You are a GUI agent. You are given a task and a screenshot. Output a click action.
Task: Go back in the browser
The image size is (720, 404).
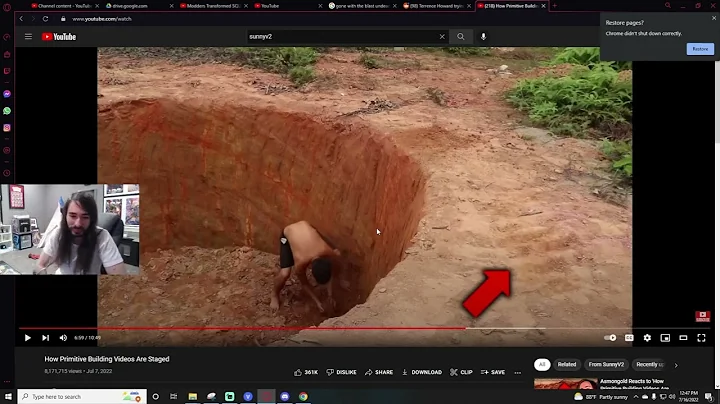pyautogui.click(x=21, y=19)
